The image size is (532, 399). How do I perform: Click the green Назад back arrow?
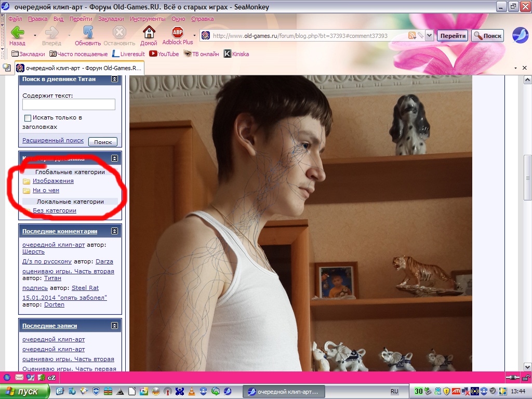click(x=17, y=33)
